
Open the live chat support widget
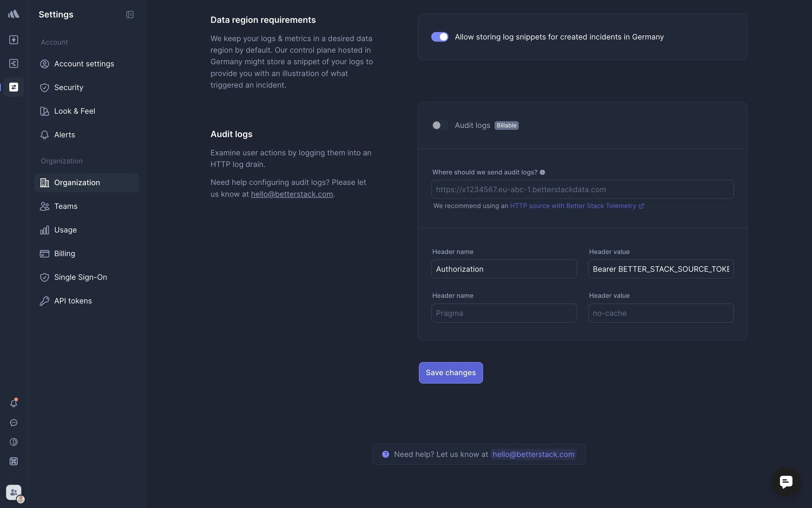coord(786,482)
